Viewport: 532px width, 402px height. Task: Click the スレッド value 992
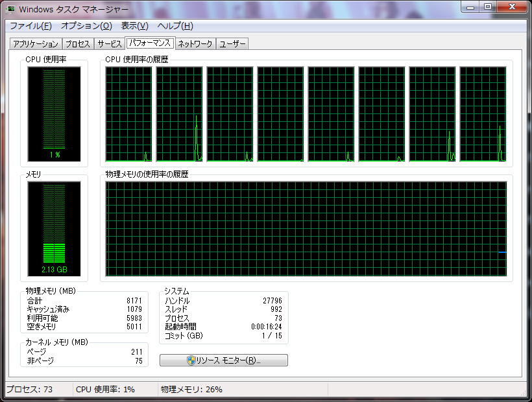point(276,309)
